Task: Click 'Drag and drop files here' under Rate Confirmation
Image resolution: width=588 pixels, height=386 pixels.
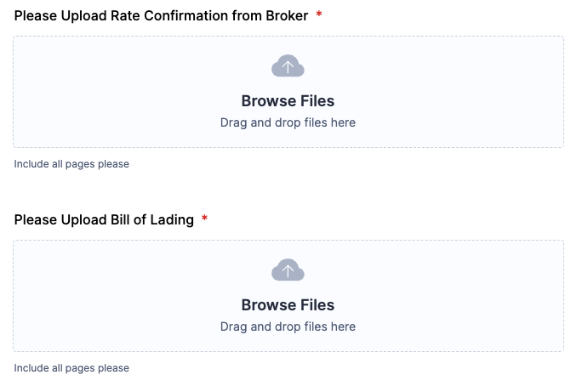Action: click(288, 122)
